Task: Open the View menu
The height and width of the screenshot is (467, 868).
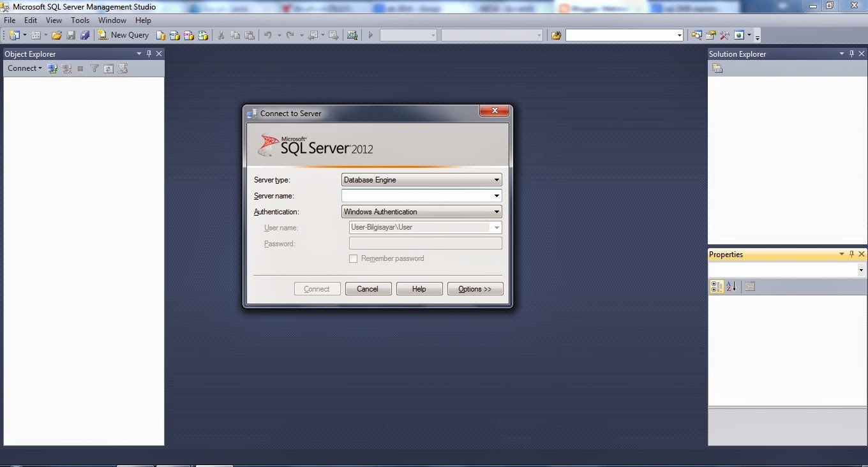Action: click(54, 20)
